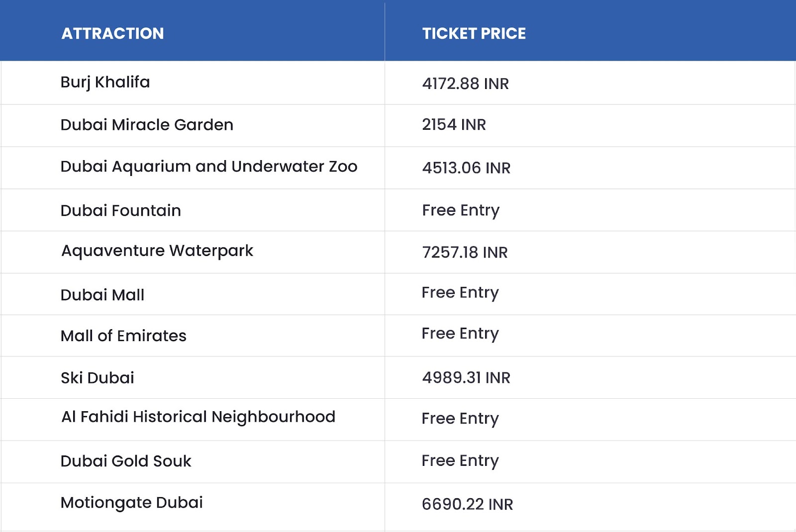Click Mall of Emirates row name

(x=123, y=336)
